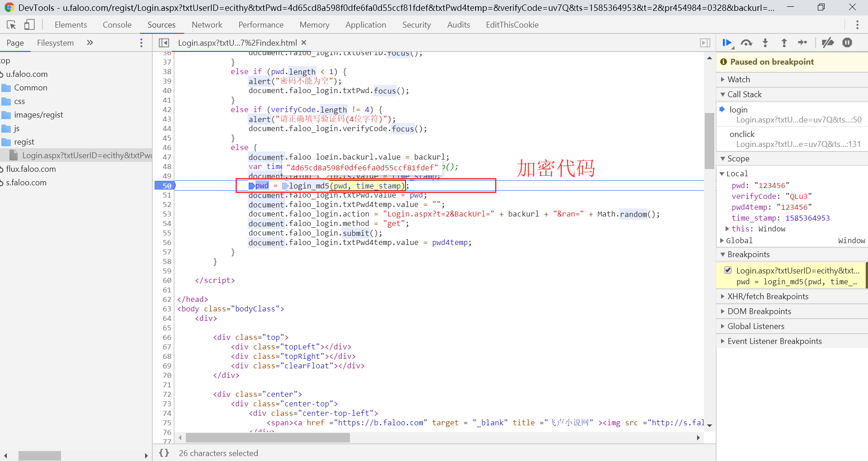868x461 pixels.
Task: Open the Network tab
Action: click(x=207, y=25)
